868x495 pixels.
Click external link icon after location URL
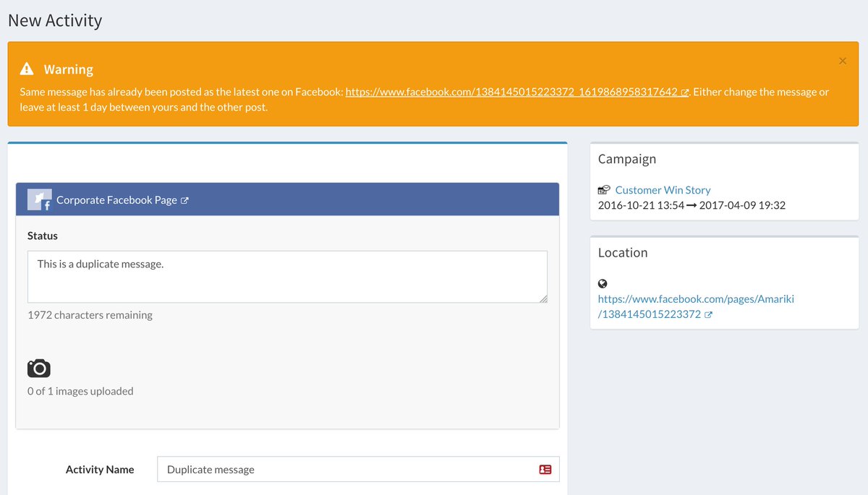[708, 315]
